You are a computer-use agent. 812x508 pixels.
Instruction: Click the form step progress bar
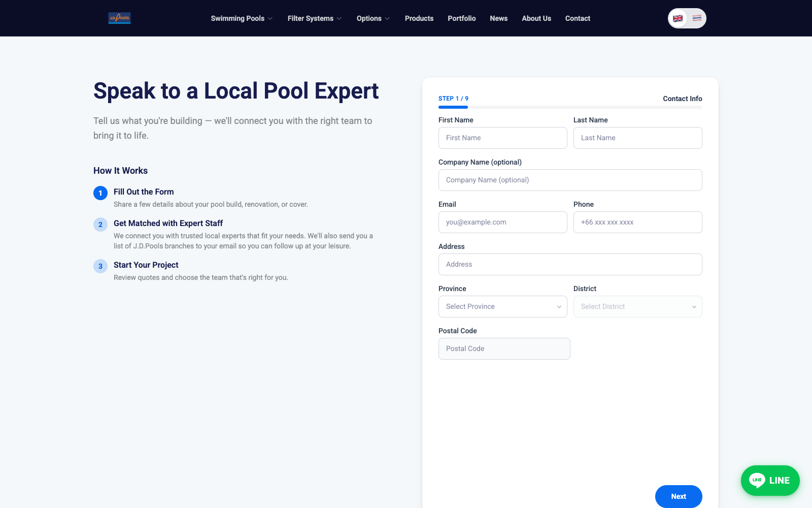pyautogui.click(x=570, y=107)
